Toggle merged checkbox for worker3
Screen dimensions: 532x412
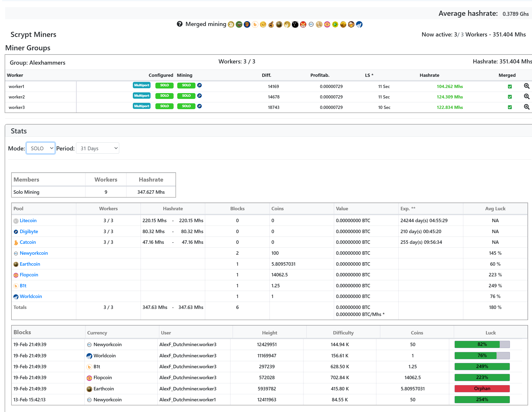click(x=510, y=107)
